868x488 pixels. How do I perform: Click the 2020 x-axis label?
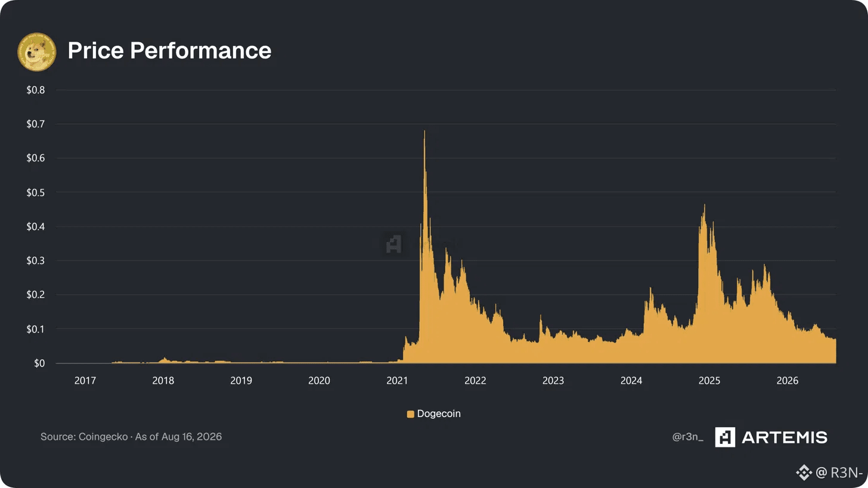[x=319, y=380]
